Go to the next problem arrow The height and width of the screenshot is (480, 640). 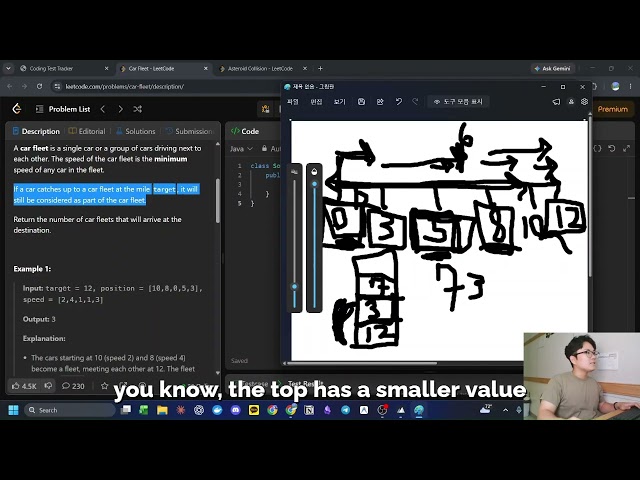point(120,109)
